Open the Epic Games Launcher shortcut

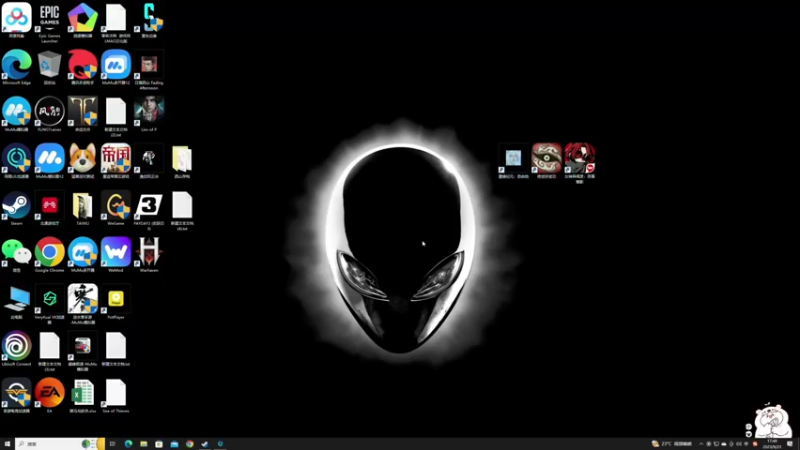[x=49, y=22]
